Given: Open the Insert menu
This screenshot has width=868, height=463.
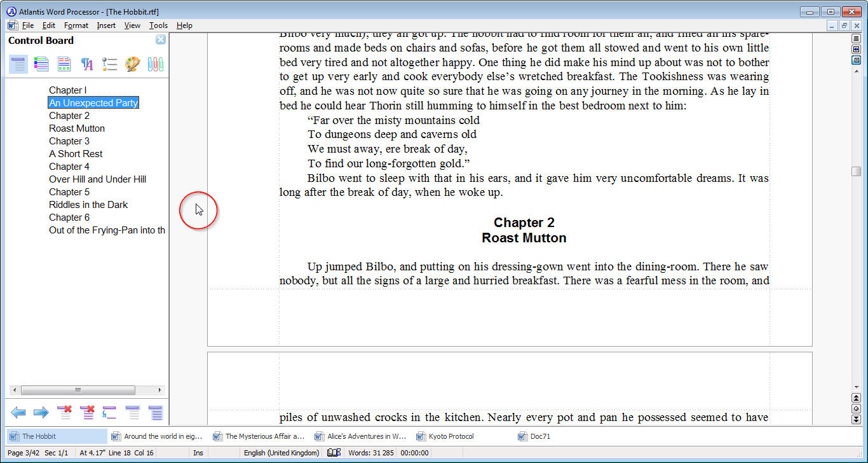Looking at the screenshot, I should (x=106, y=25).
